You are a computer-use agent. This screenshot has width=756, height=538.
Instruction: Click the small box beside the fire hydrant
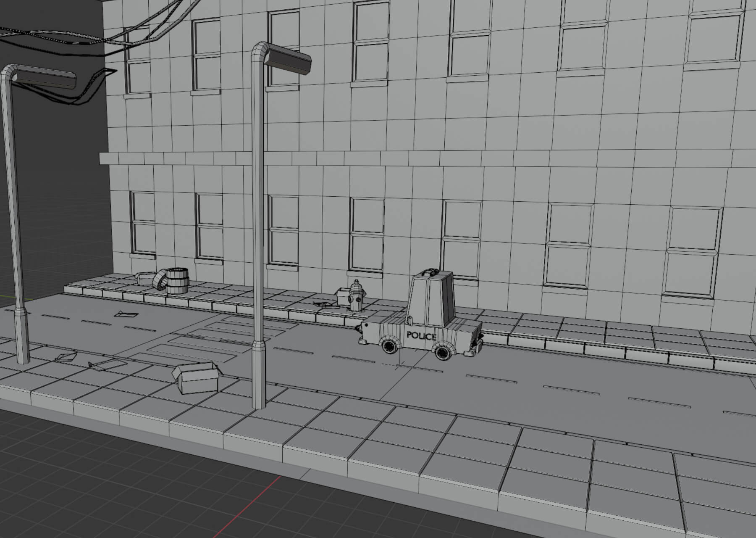coord(343,296)
